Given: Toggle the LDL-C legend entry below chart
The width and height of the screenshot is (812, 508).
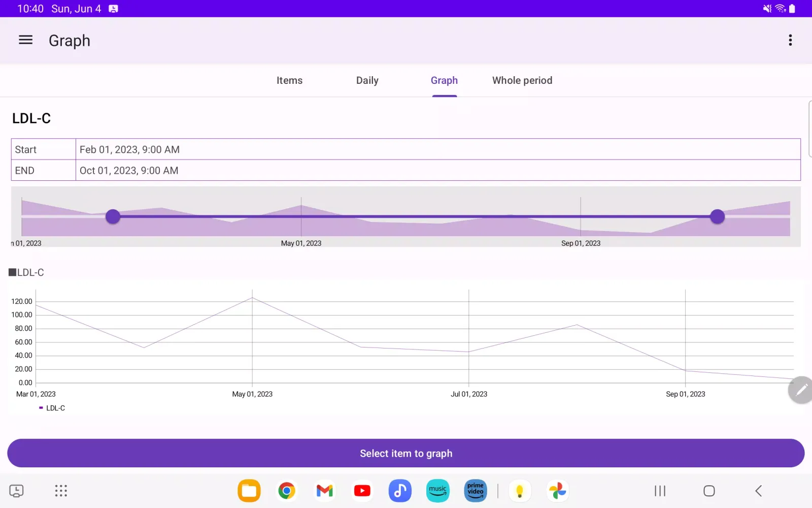Looking at the screenshot, I should point(52,408).
